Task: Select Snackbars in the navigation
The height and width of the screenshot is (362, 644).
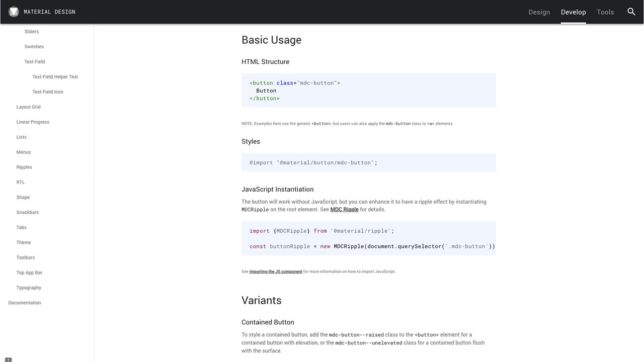Action: click(28, 213)
